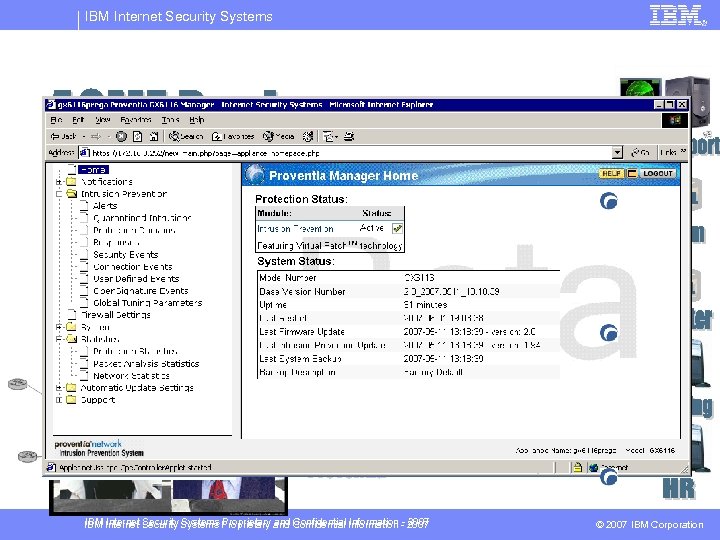Image resolution: width=720 pixels, height=540 pixels.
Task: Open the Search toolbar button
Action: (x=186, y=136)
